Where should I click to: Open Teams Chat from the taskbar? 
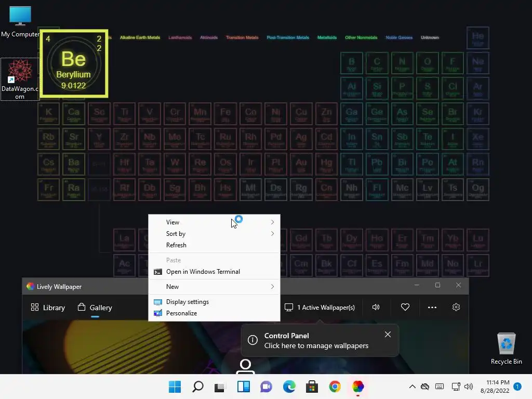[267, 387]
